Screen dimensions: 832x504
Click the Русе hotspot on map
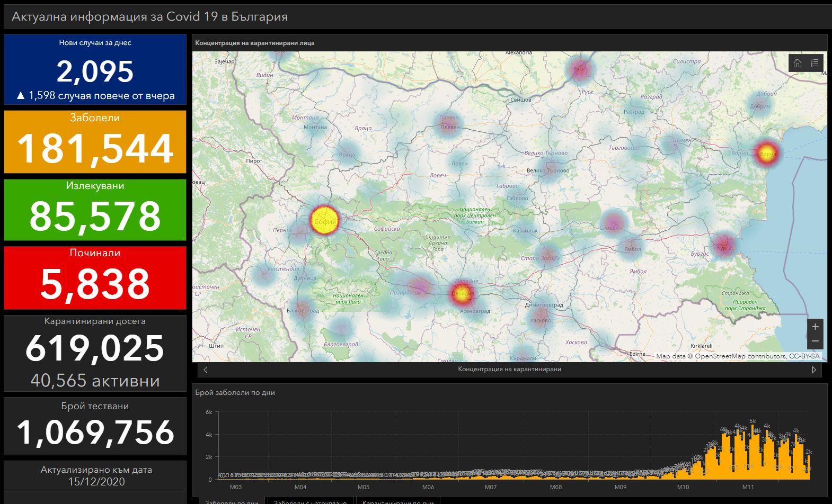[579, 69]
